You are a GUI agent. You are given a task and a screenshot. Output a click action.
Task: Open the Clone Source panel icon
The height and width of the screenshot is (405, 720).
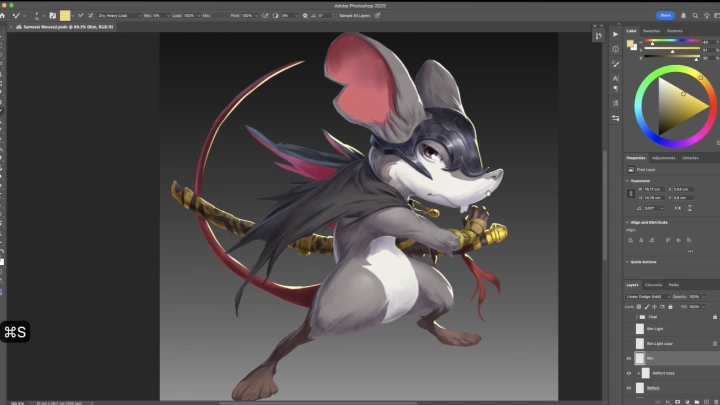615,103
